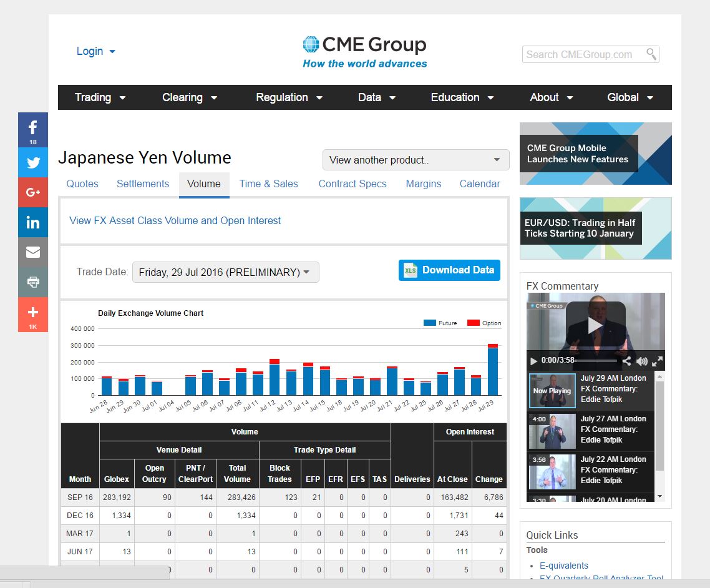The width and height of the screenshot is (710, 588).
Task: Click the JUN 17 month cell
Action: click(x=80, y=552)
